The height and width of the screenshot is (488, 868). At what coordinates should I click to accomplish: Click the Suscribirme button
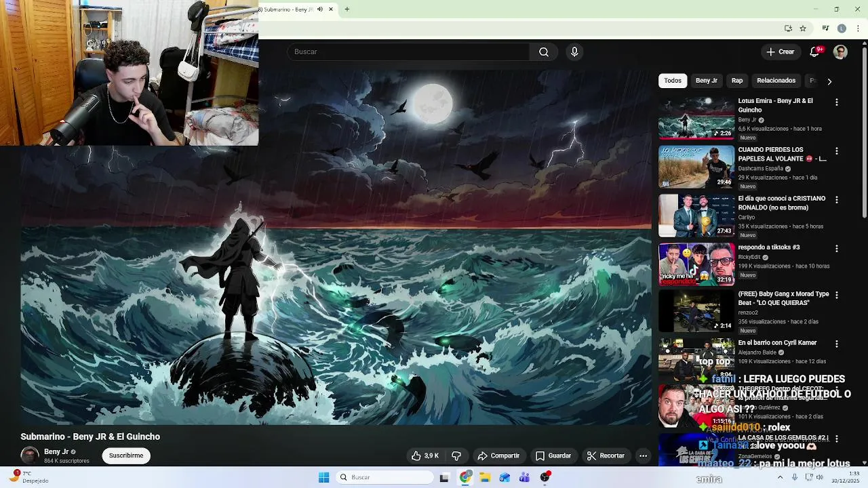point(126,455)
